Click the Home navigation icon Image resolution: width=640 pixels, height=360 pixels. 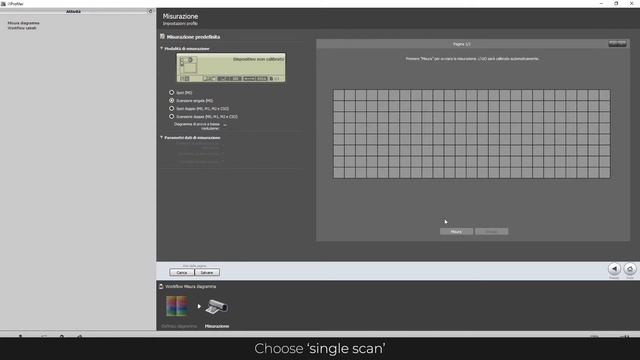point(630,269)
